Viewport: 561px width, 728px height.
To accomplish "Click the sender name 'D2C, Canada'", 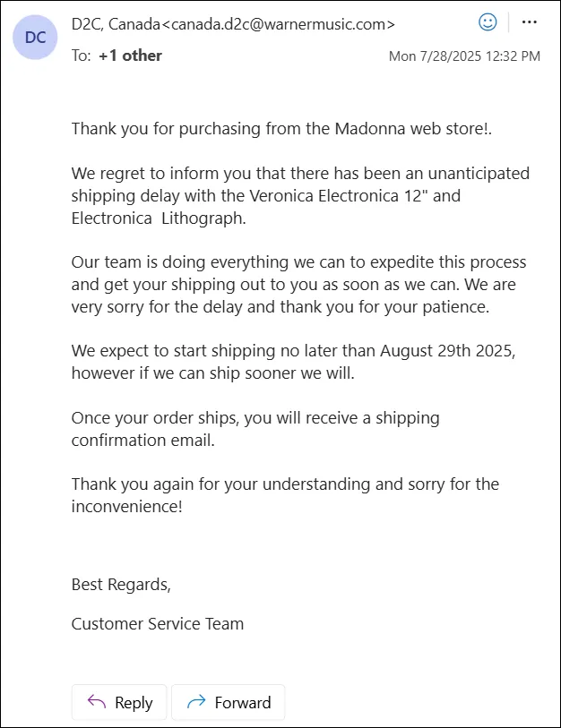I will coord(116,24).
